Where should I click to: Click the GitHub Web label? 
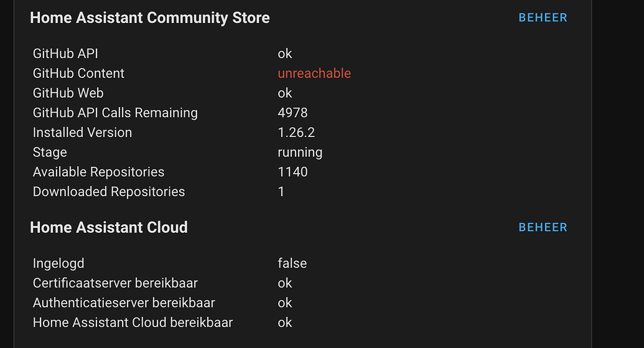point(68,93)
